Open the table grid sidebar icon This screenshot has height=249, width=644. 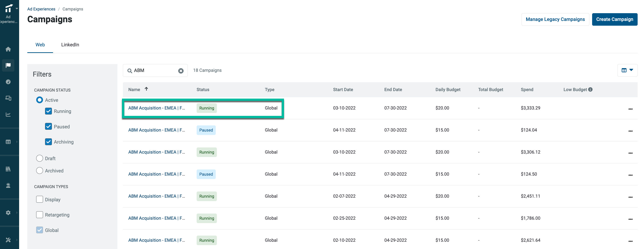(8, 142)
